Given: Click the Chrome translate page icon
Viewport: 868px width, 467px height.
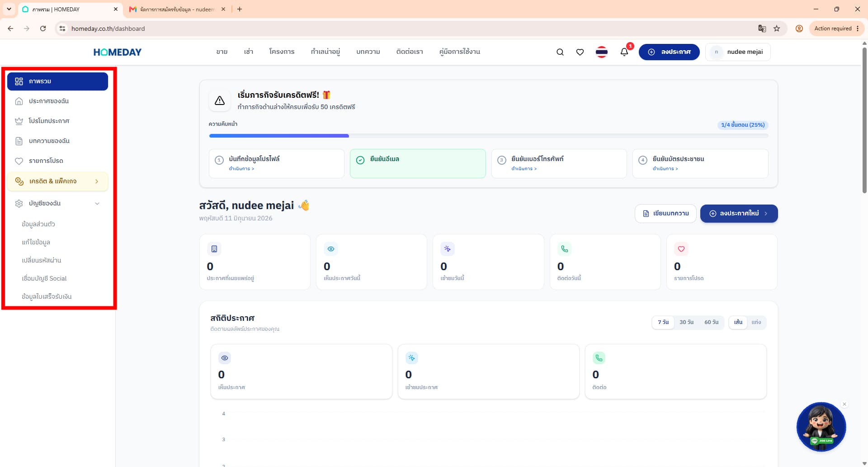Looking at the screenshot, I should point(762,29).
